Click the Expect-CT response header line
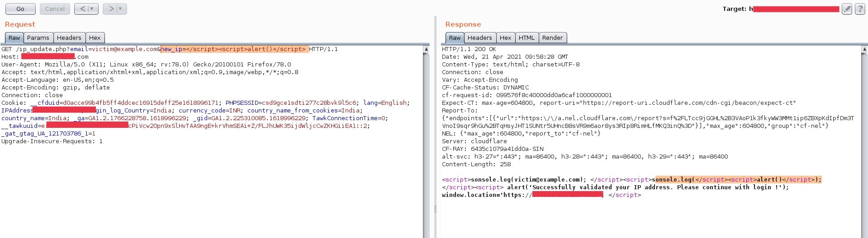This screenshot has height=238, width=868. click(x=619, y=103)
